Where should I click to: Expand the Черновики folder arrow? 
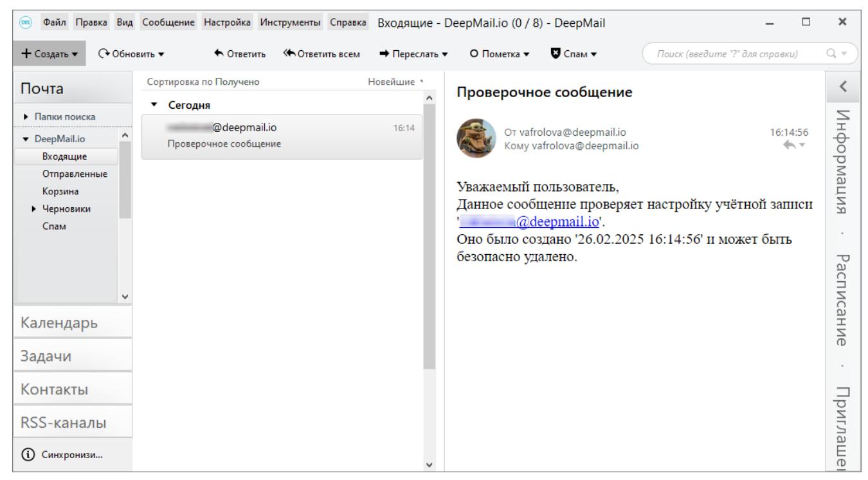[34, 209]
